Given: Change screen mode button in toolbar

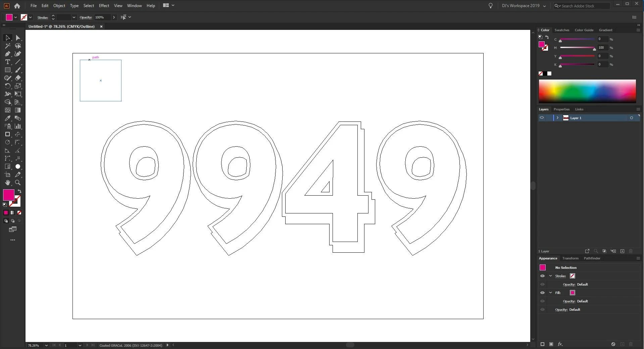Looking at the screenshot, I should tap(13, 230).
